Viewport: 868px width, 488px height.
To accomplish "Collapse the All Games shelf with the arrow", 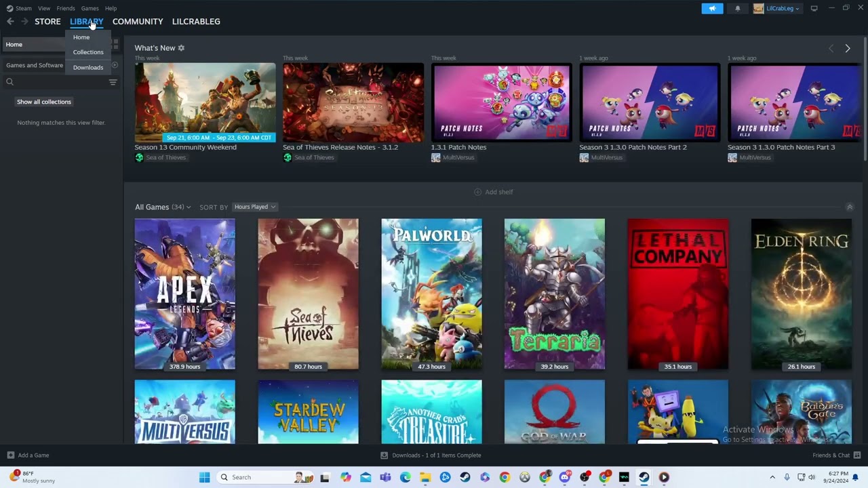I will point(849,207).
